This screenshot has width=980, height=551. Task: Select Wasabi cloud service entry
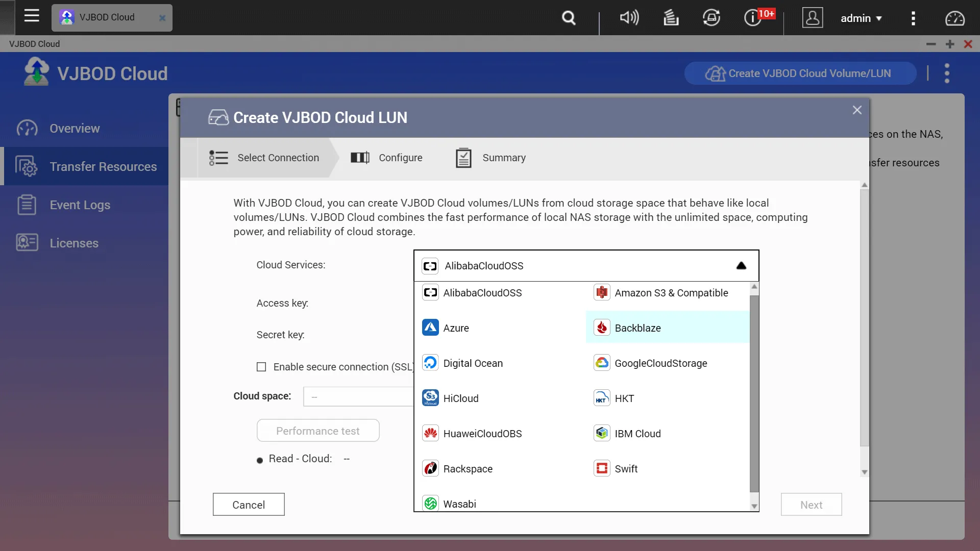click(x=459, y=504)
